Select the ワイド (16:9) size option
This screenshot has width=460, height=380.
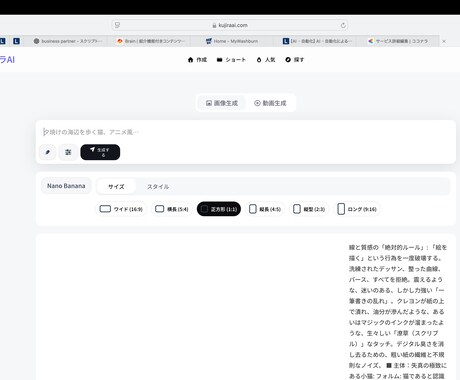pos(121,209)
